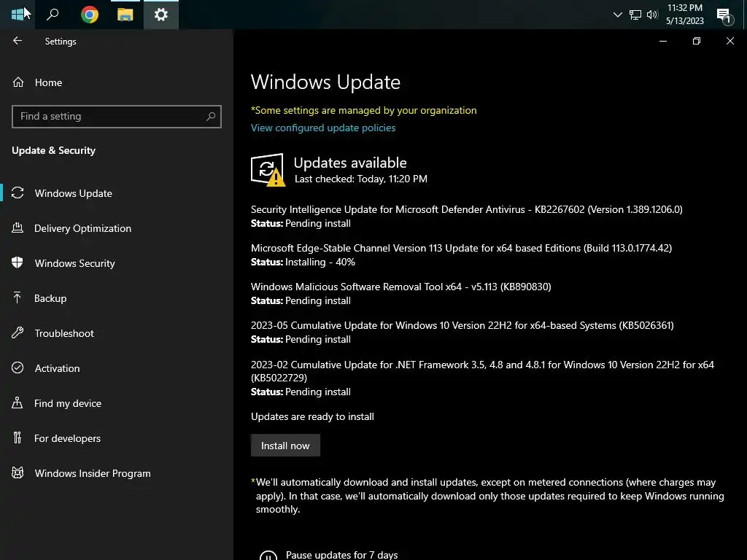Click the Home house icon
This screenshot has width=747, height=560.
coord(18,82)
